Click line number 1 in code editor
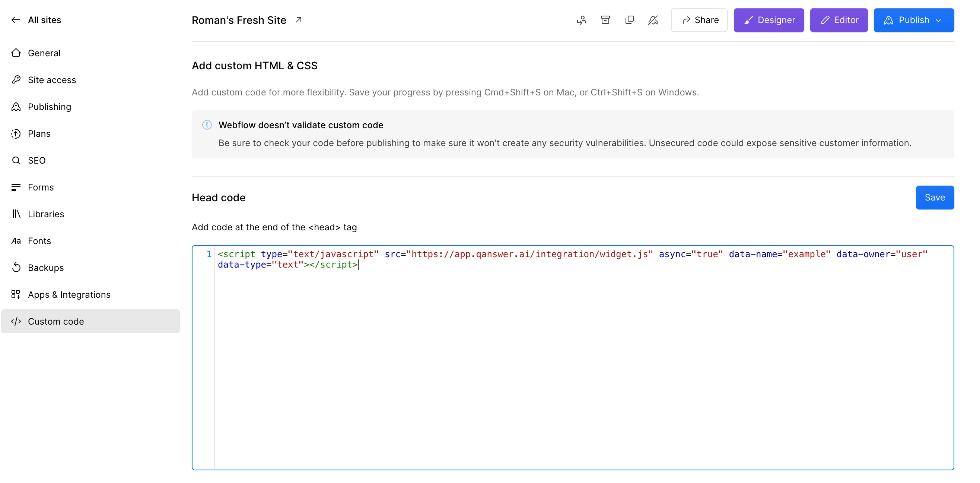This screenshot has height=483, width=980. pyautogui.click(x=209, y=254)
